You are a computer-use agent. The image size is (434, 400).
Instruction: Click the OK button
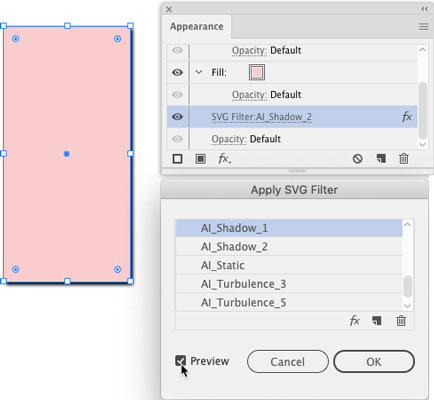pos(374,362)
